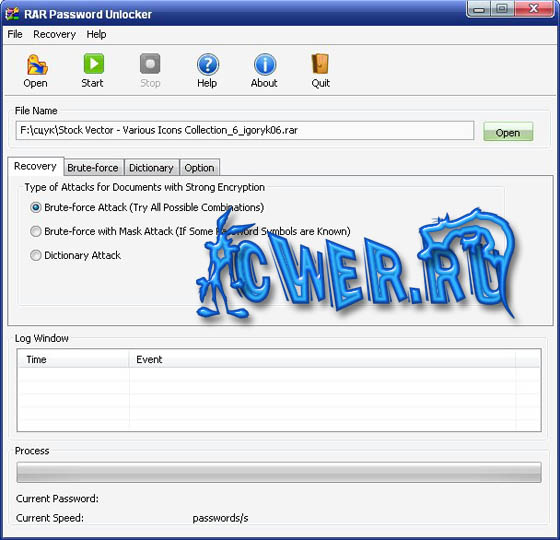The height and width of the screenshot is (540, 560).
Task: Switch to the Option tab
Action: coord(199,168)
